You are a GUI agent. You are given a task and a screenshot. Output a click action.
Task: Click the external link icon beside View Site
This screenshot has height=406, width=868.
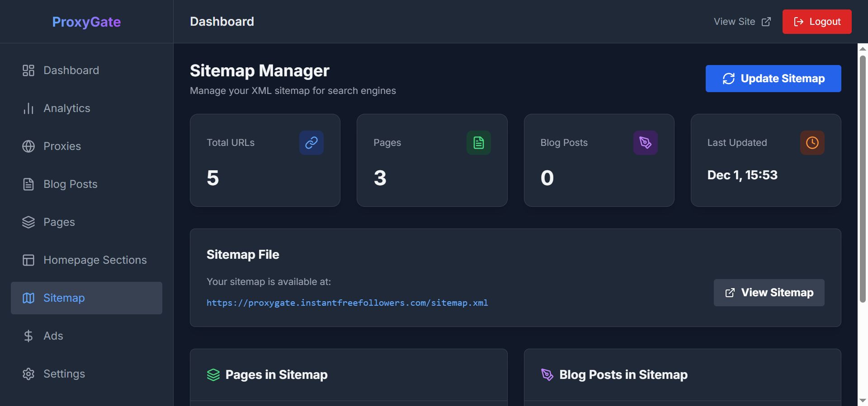coord(766,22)
